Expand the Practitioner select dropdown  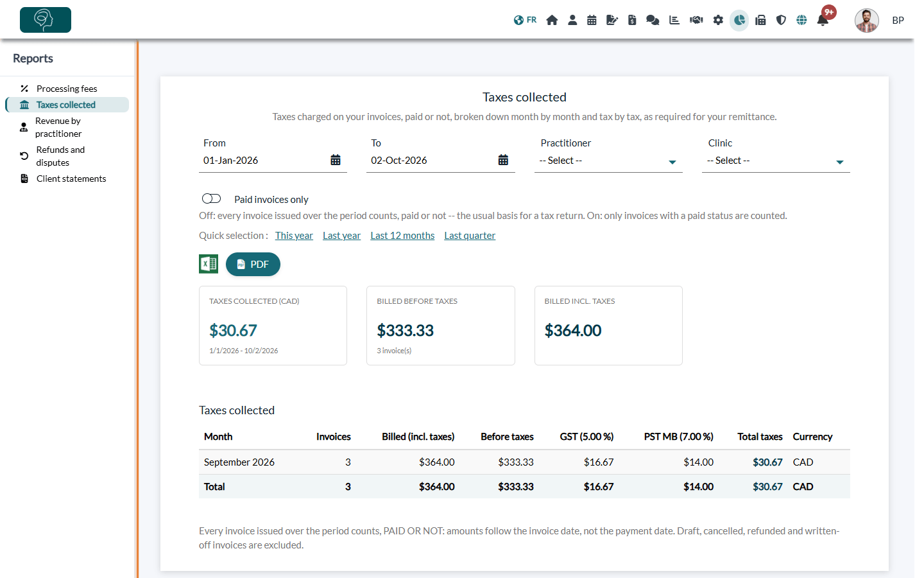(608, 161)
